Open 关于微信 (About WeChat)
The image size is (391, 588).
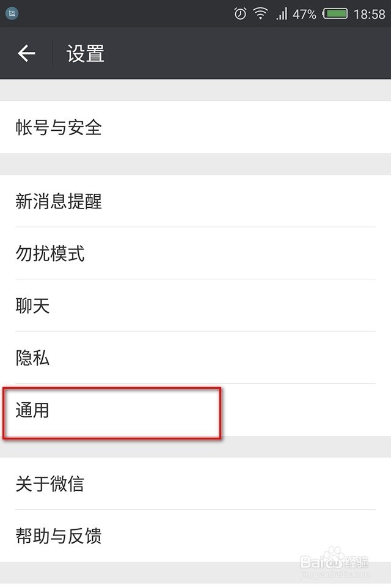(51, 484)
